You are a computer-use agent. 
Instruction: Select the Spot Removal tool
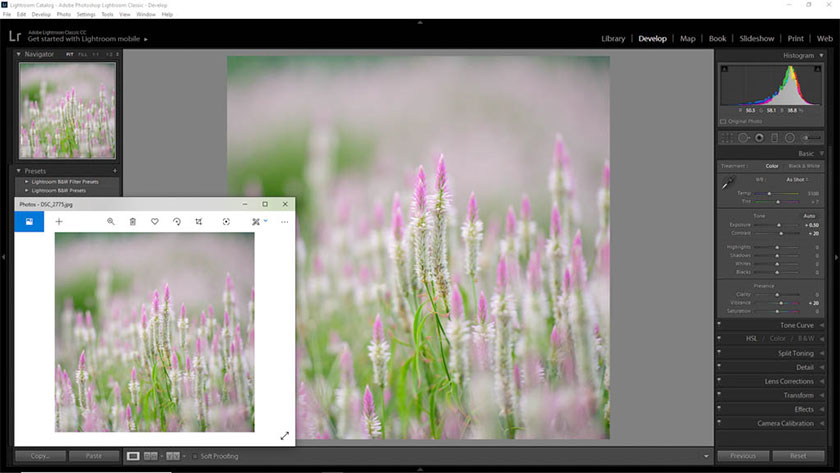coord(744,138)
